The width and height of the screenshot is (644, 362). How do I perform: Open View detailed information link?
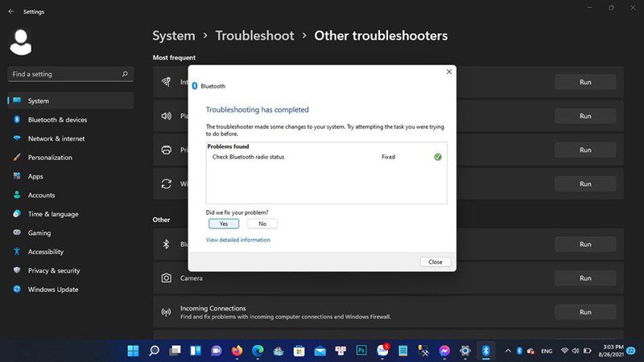pyautogui.click(x=237, y=240)
